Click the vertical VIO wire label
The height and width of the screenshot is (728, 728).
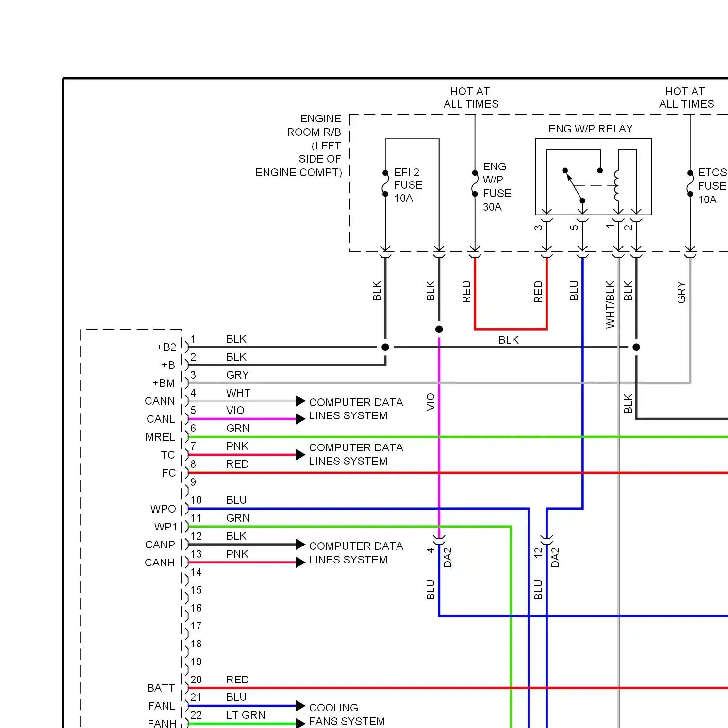(x=430, y=402)
